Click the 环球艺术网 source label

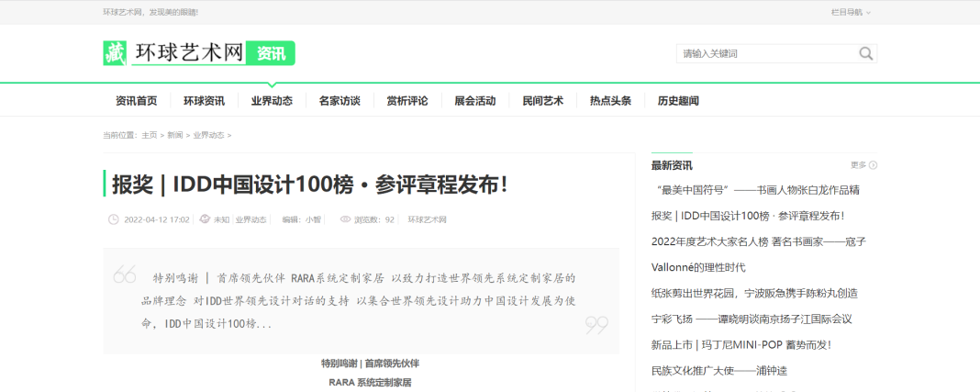(x=428, y=219)
